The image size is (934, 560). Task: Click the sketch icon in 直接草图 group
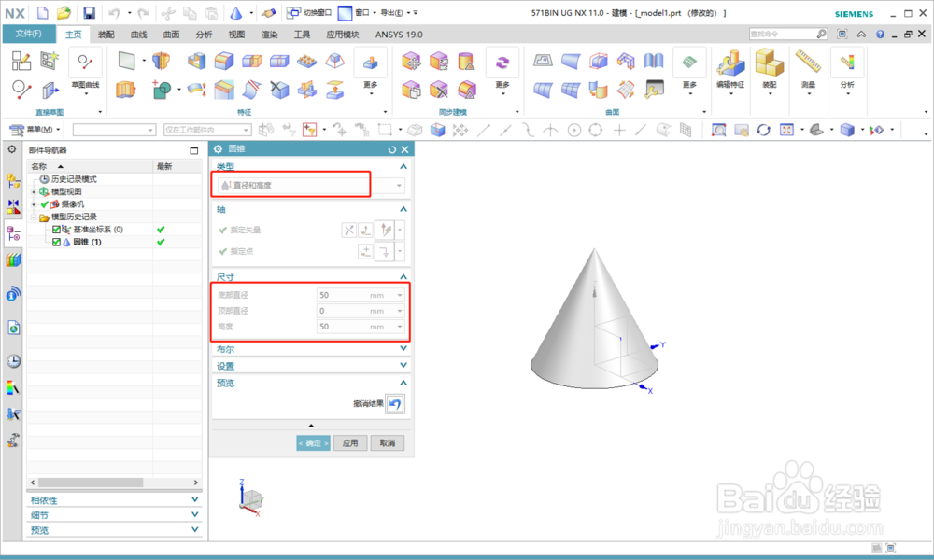21,61
